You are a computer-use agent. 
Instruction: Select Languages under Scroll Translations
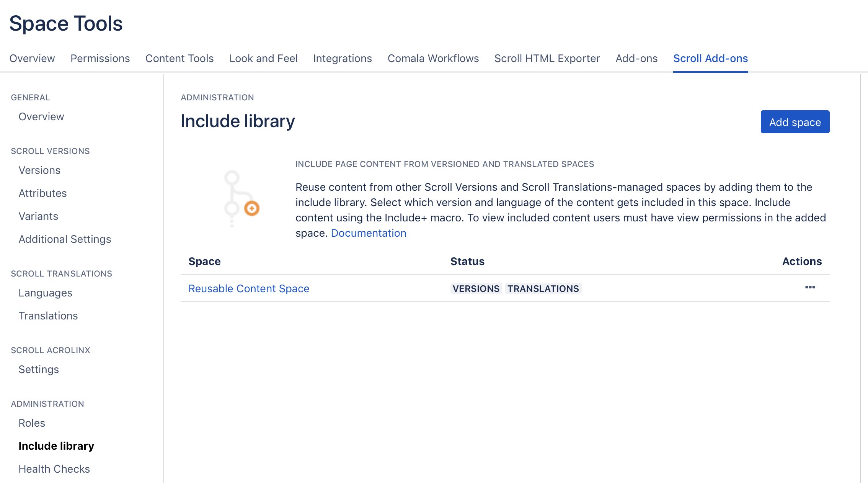45,293
